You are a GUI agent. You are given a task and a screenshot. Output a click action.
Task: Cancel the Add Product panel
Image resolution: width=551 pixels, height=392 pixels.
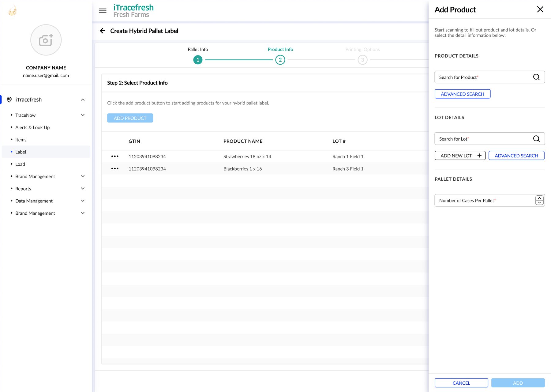(x=461, y=383)
